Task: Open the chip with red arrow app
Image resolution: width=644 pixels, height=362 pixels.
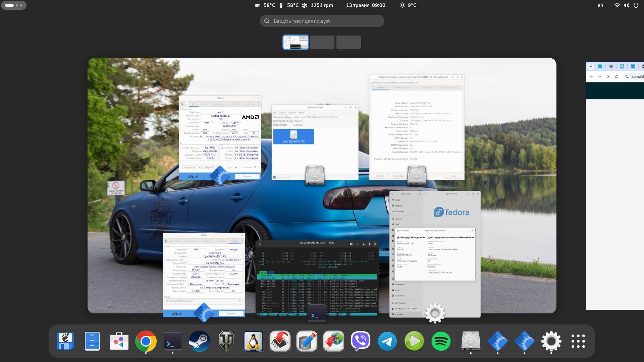Action: (x=280, y=341)
